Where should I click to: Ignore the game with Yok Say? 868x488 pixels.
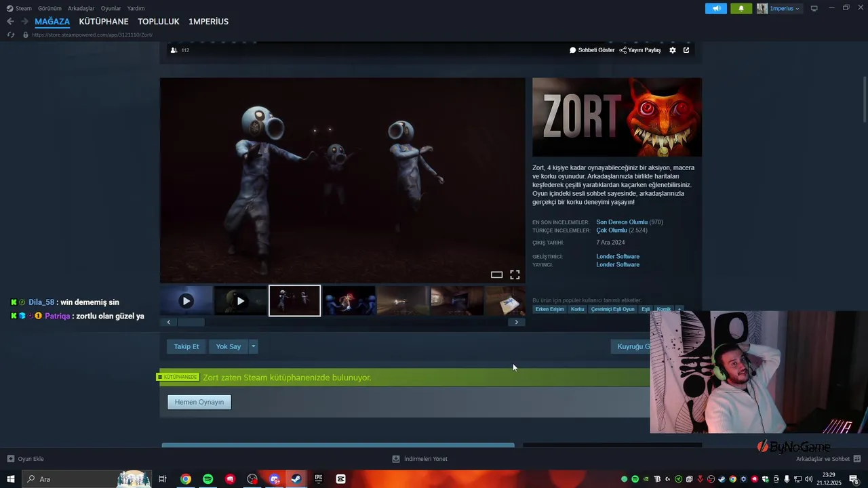[229, 346]
